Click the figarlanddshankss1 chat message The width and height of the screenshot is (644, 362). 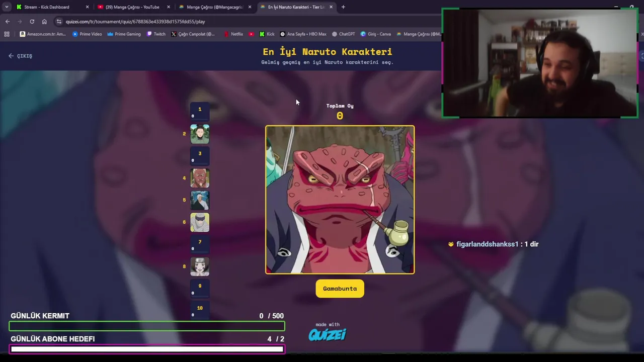tap(493, 244)
